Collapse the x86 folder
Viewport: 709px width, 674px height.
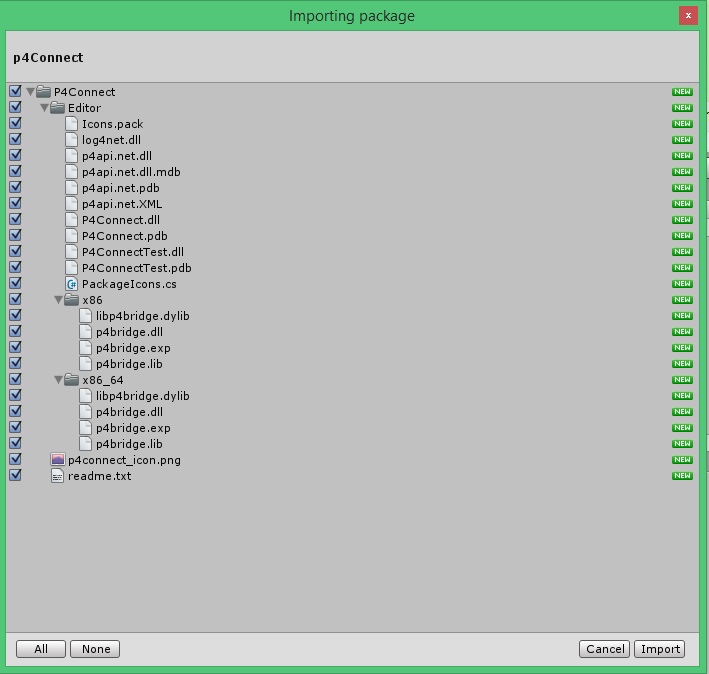[x=58, y=300]
